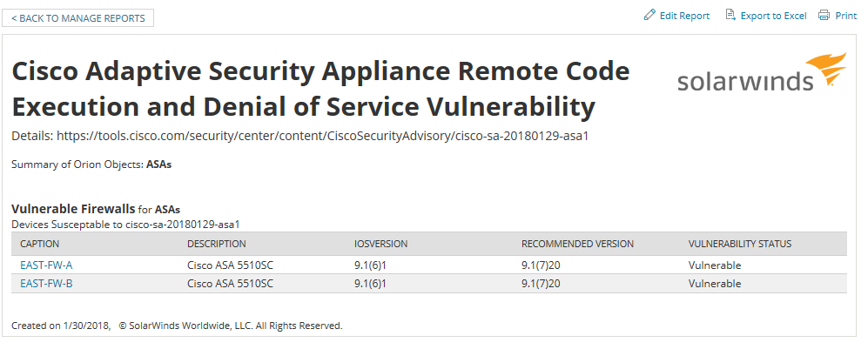Viewport: 868px width, 356px height.
Task: Open the EAST-FW-B device link
Action: [x=46, y=284]
